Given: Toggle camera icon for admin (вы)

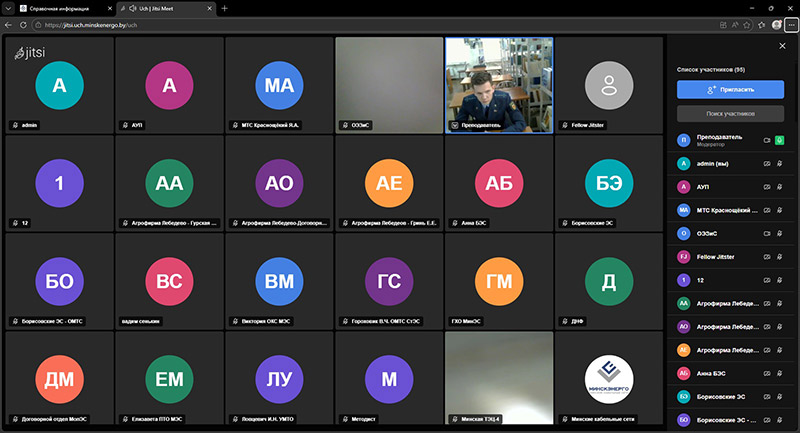Looking at the screenshot, I should tap(767, 162).
